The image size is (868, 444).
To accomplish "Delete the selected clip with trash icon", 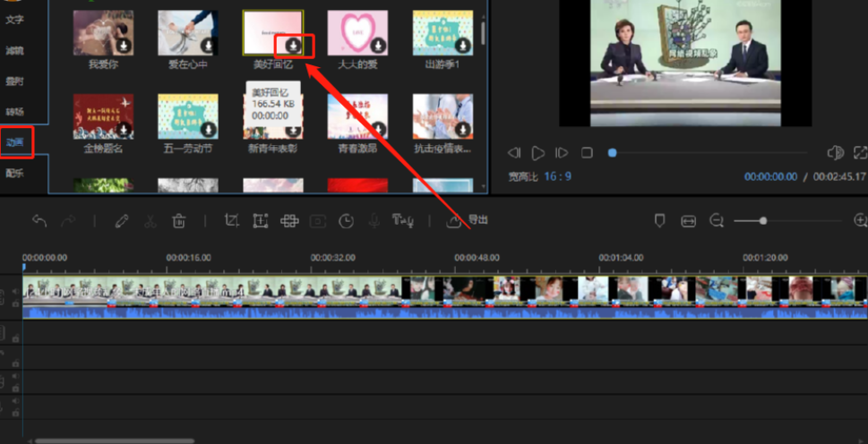I will point(178,221).
